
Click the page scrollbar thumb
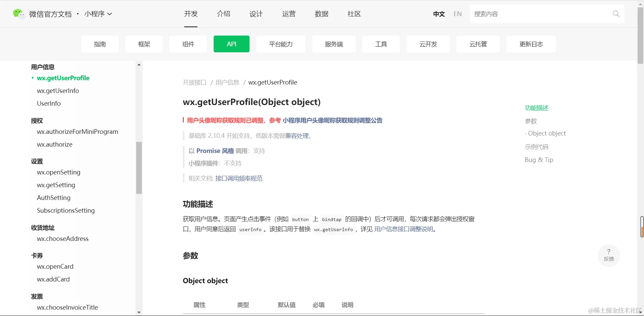pos(640,35)
